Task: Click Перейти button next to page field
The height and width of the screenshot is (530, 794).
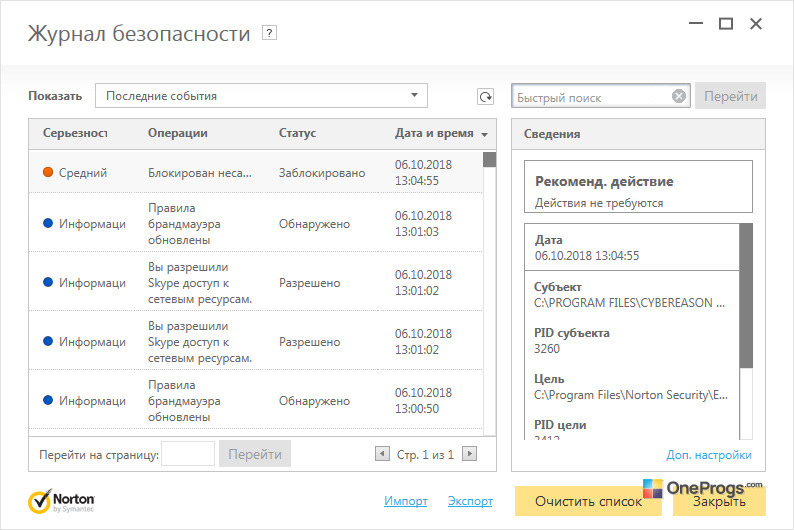Action: click(255, 454)
